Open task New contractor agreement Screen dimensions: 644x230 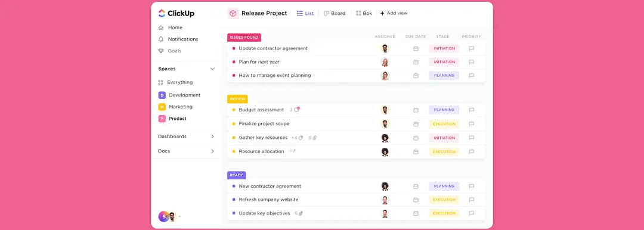point(270,186)
